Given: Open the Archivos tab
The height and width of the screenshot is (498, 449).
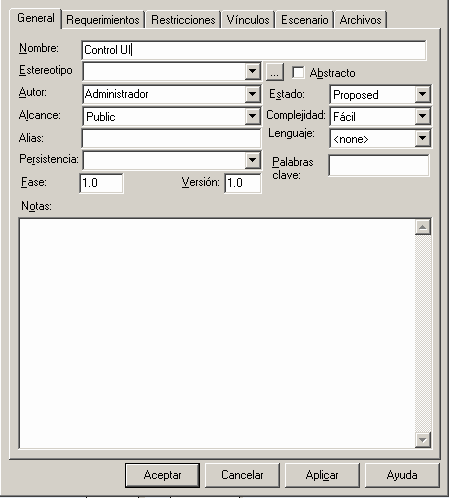Looking at the screenshot, I should [x=360, y=20].
